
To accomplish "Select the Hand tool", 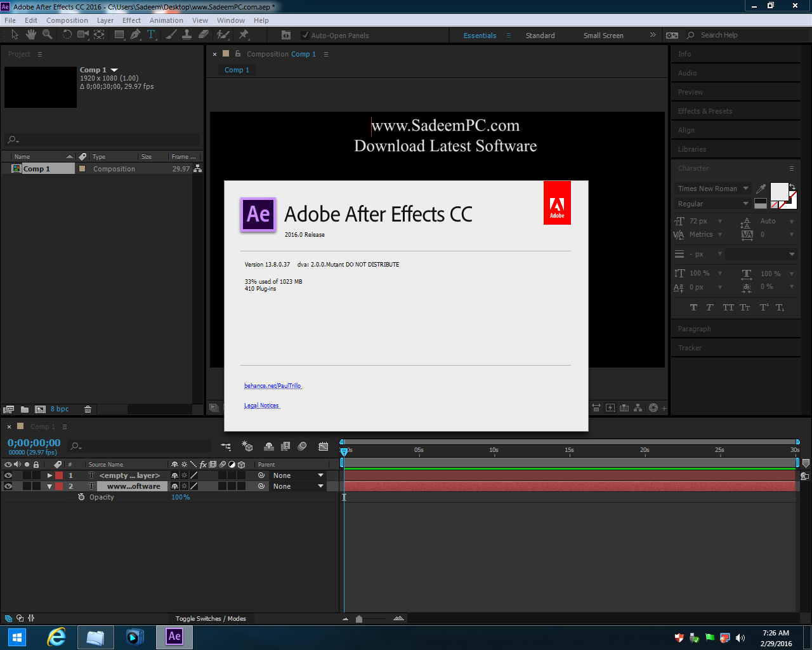I will (x=30, y=35).
